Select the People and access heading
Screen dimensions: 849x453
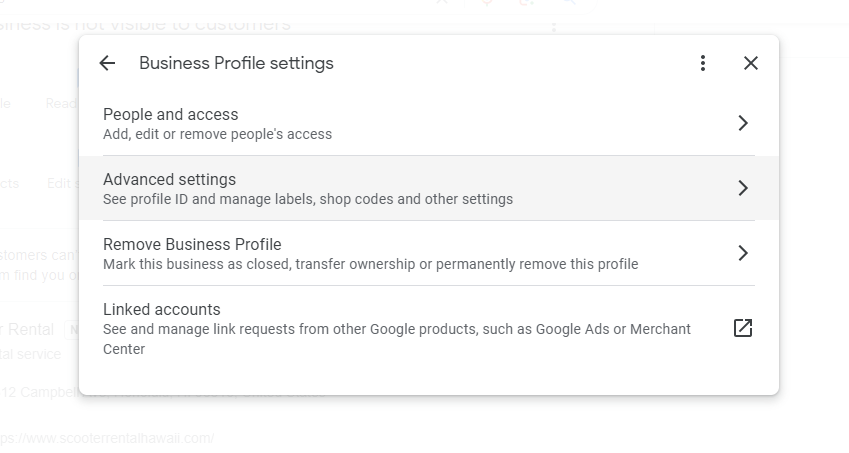point(171,115)
